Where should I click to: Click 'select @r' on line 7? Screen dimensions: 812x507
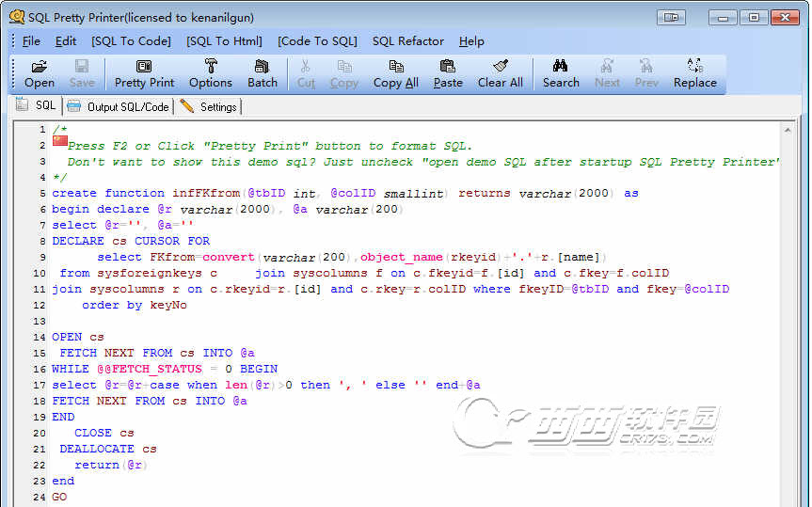(x=86, y=225)
